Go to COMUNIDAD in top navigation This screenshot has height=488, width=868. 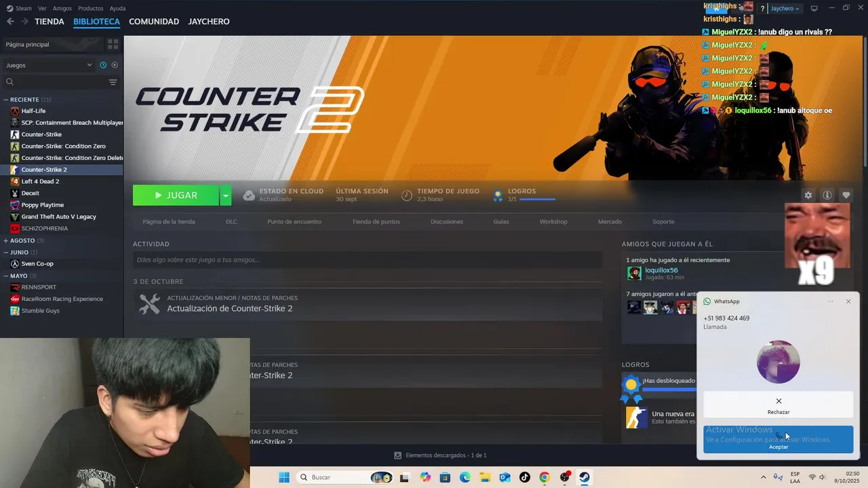(x=154, y=22)
